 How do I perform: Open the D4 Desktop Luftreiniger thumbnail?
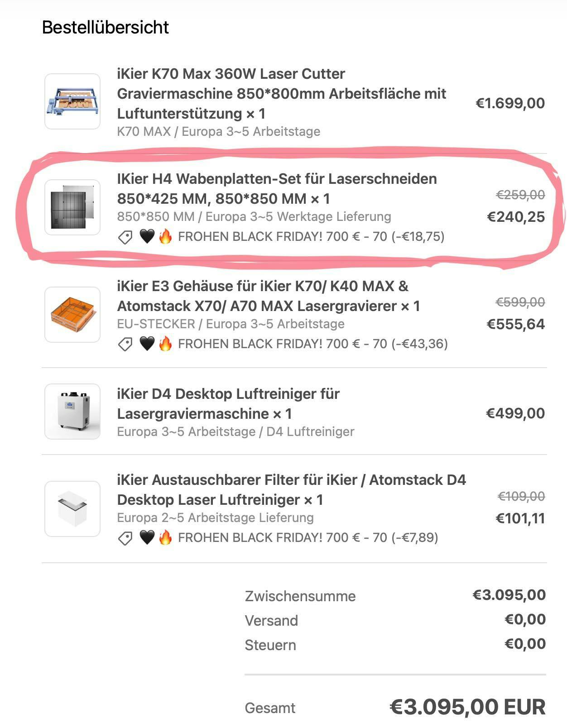[72, 412]
